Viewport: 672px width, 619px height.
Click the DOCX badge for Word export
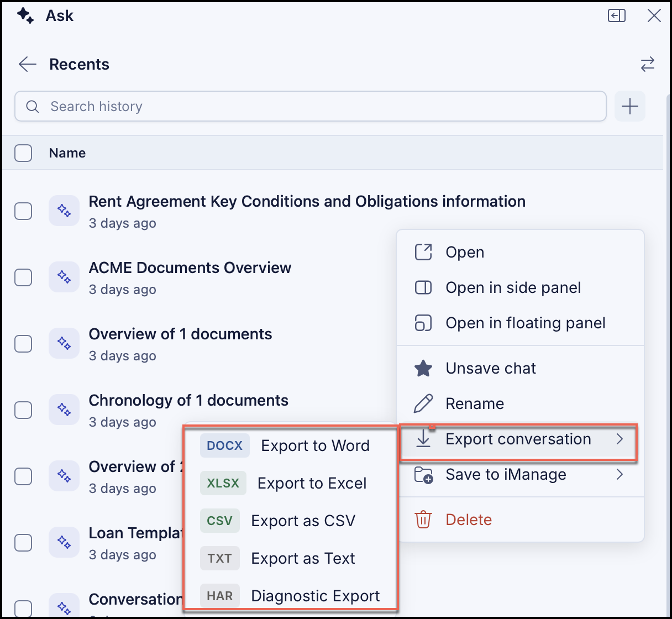coord(225,445)
